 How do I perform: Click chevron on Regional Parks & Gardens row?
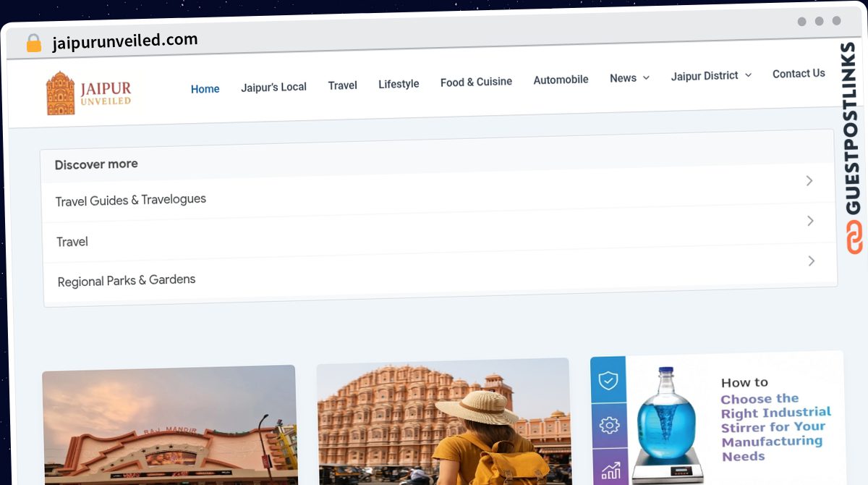tap(811, 261)
